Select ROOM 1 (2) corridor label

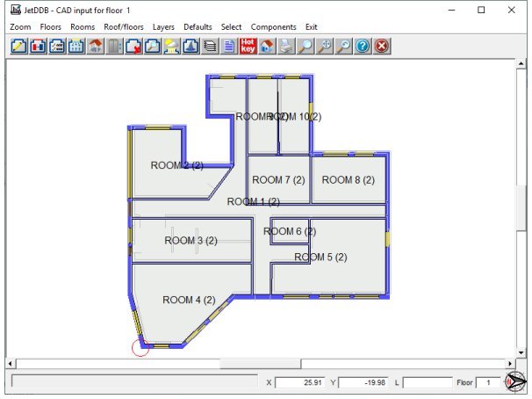point(254,202)
